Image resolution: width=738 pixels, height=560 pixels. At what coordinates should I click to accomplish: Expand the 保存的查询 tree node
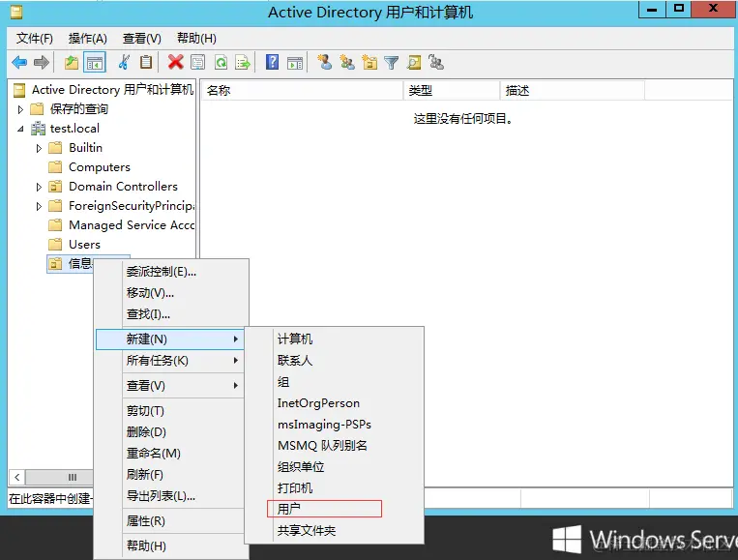tap(20, 109)
